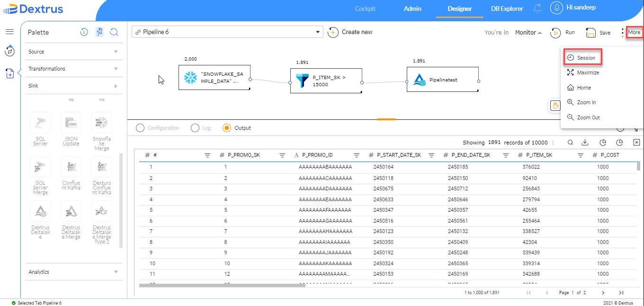Choose Zoom Out from the More menu
This screenshot has height=306, width=644.
point(583,117)
